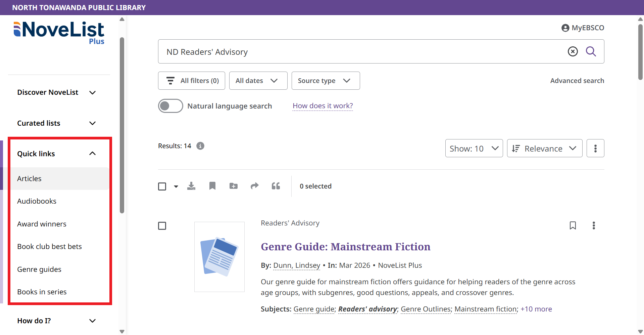Open more options for Mainstream Fiction result
This screenshot has height=335, width=644.
[x=594, y=225]
